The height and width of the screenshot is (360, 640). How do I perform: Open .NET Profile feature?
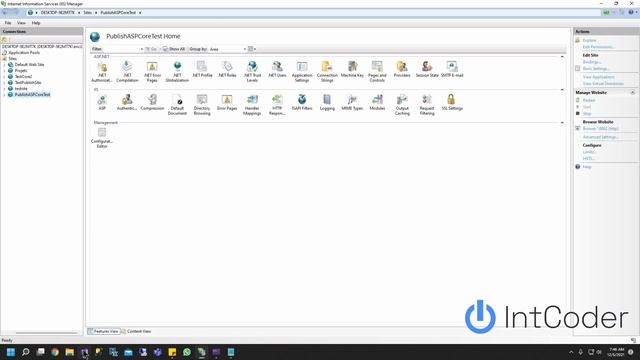click(x=202, y=69)
